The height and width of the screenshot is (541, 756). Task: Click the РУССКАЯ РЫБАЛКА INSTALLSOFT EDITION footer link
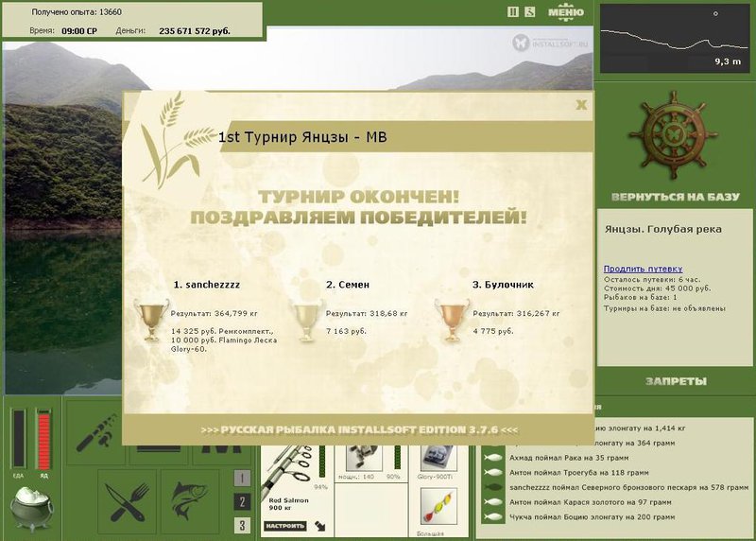pyautogui.click(x=359, y=429)
